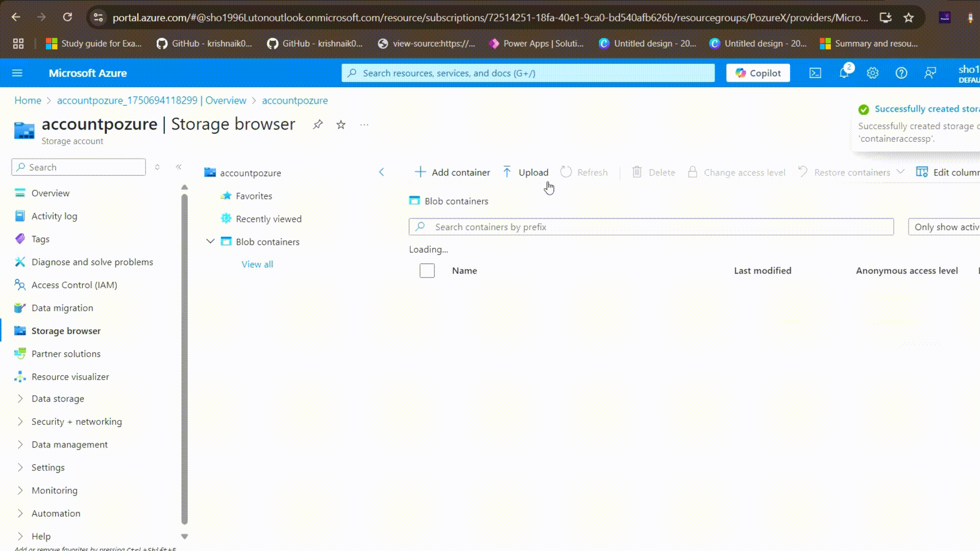Select Favorites in storage tree
This screenshot has height=551, width=980.
point(254,196)
